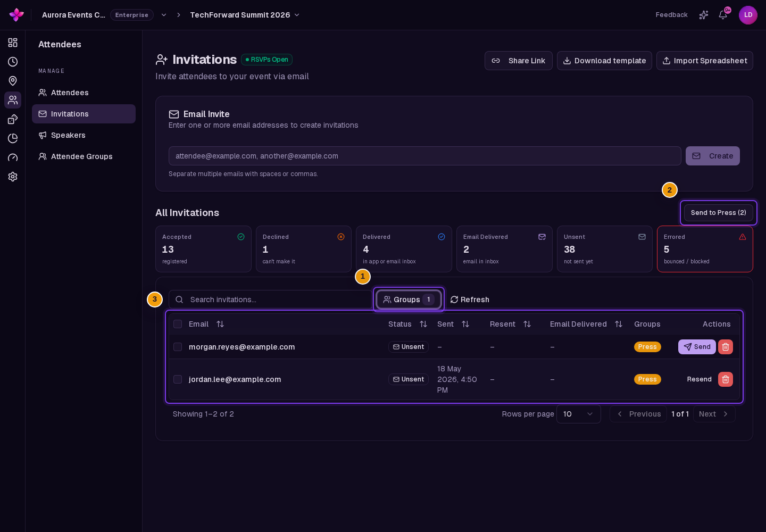Open the settings gear in left rail
The image size is (766, 532).
13,177
